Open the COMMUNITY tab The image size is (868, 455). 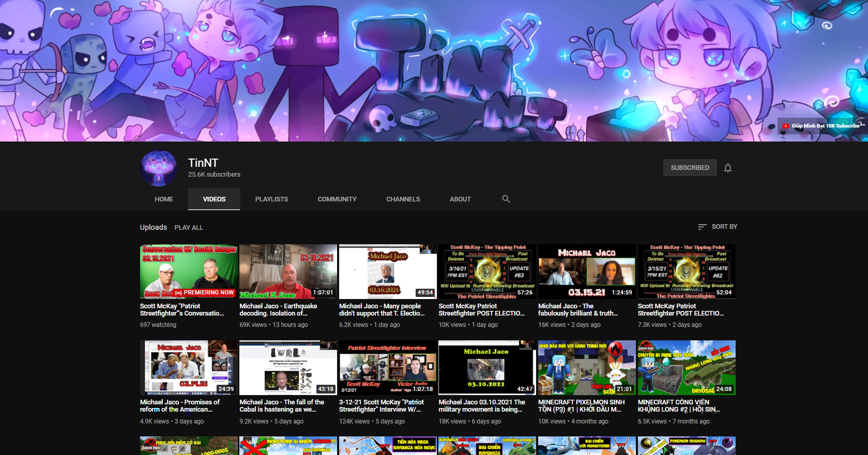point(337,199)
